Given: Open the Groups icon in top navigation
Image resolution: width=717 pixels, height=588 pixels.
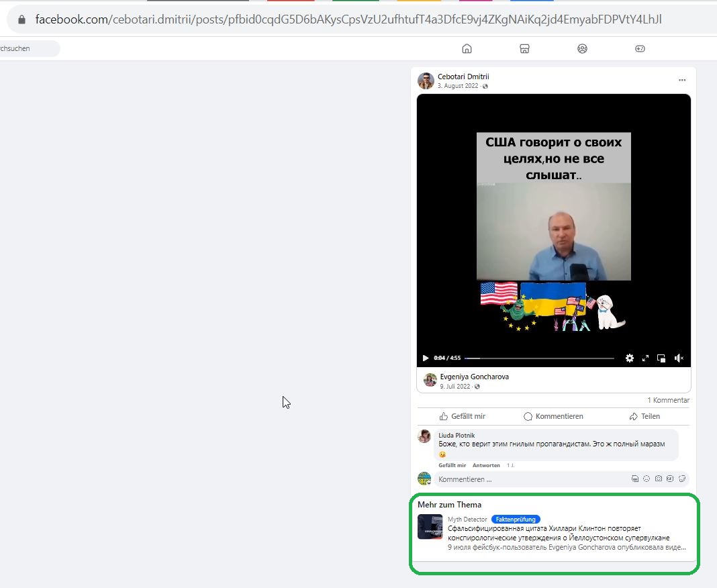Looking at the screenshot, I should click(582, 48).
